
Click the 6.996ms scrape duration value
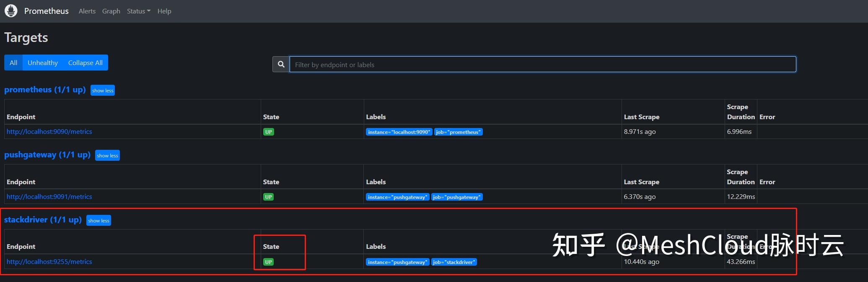(739, 131)
